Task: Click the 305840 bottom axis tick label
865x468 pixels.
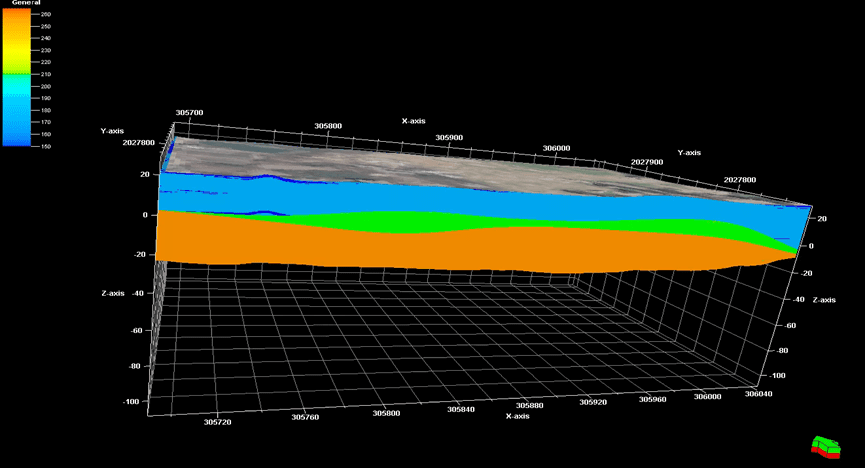Action: (x=461, y=410)
